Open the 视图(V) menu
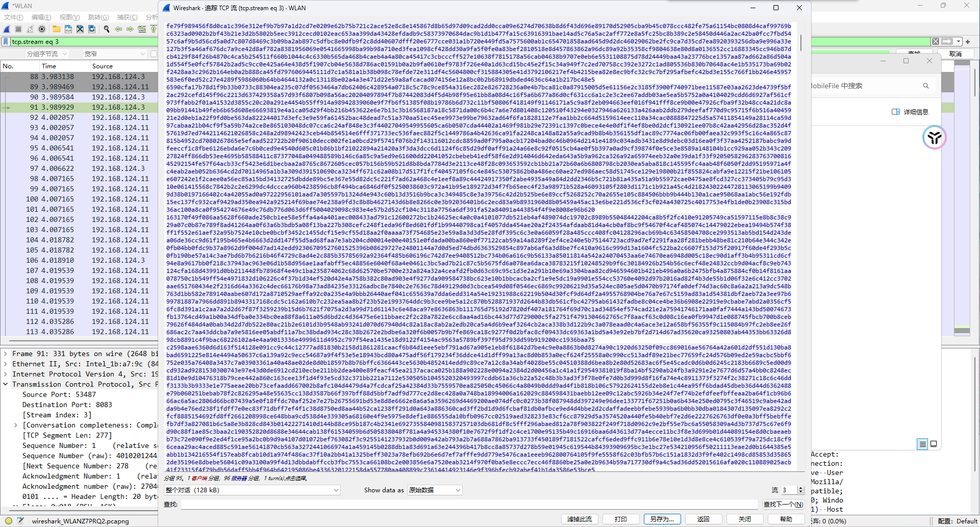Image resolution: width=980 pixels, height=527 pixels. [69, 17]
